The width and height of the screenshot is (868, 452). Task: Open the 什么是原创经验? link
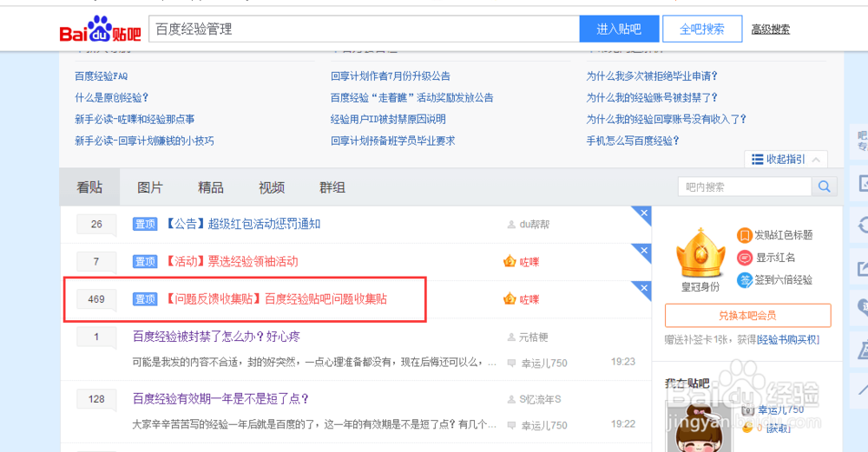(112, 98)
